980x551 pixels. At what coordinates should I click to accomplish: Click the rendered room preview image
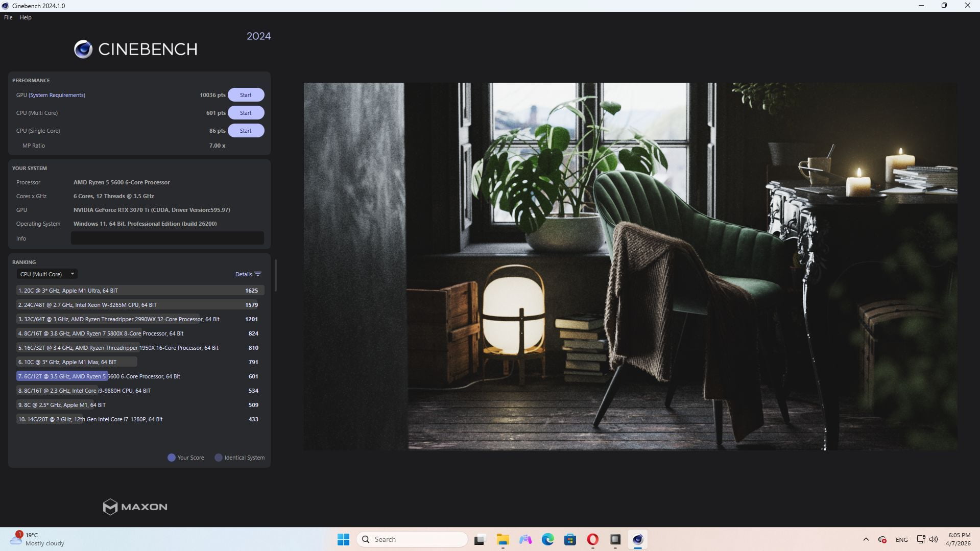pos(630,266)
